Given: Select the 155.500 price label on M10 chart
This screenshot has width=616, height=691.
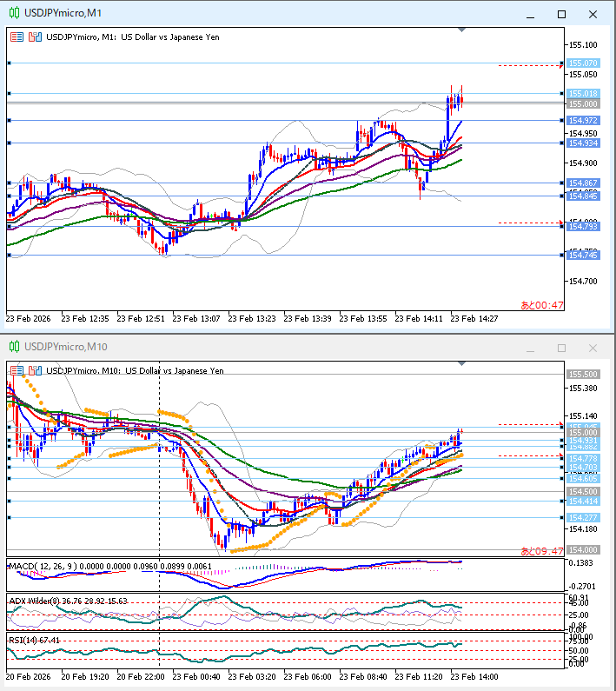Looking at the screenshot, I should 582,374.
